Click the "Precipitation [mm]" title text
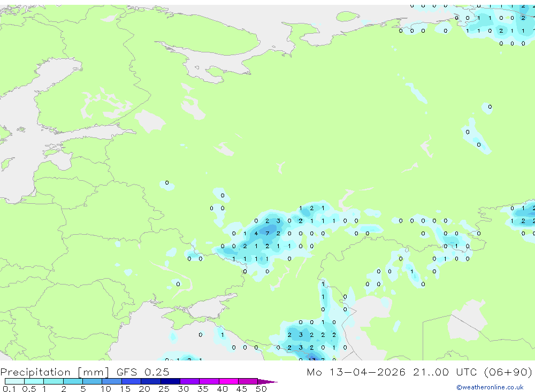Screen dimensions: 535x392 click(55, 372)
